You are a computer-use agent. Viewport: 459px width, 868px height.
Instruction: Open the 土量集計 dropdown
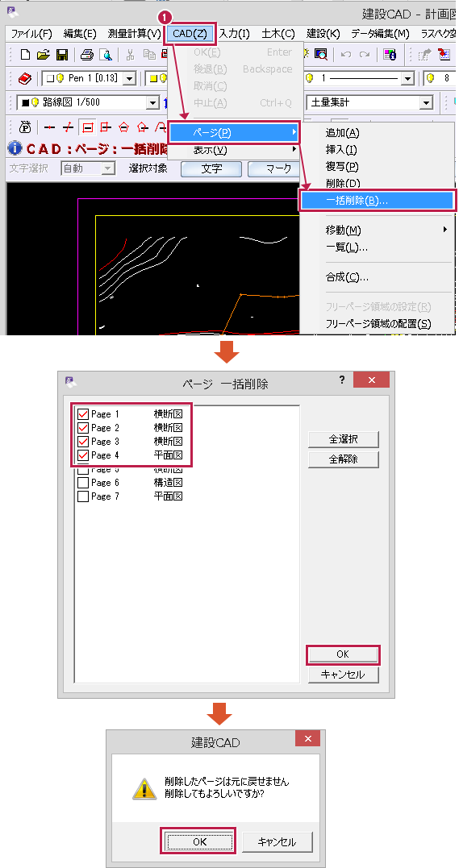(x=426, y=103)
